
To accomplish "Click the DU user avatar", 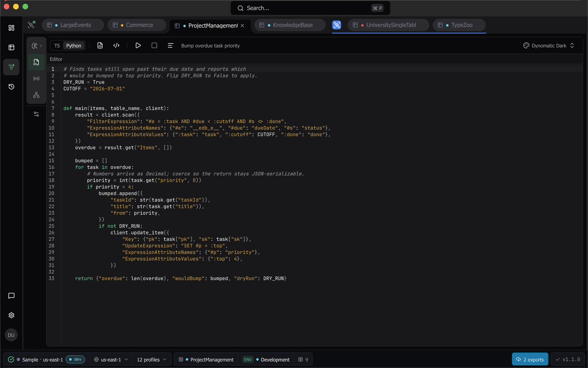I will click(x=11, y=335).
